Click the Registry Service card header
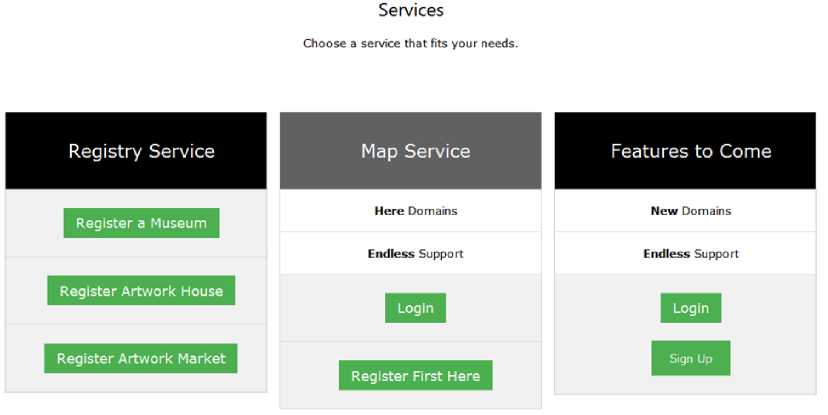828x415 pixels. pos(141,151)
